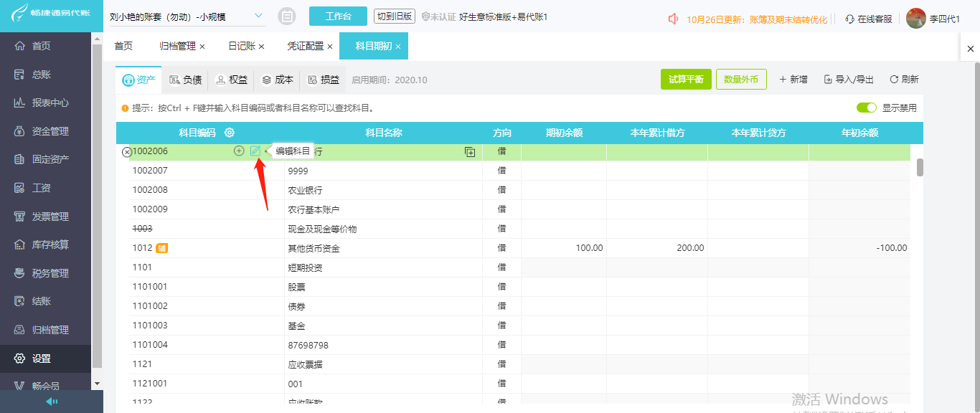Click the add sub-subject plus icon on row 1002006
980x413 pixels.
239,151
